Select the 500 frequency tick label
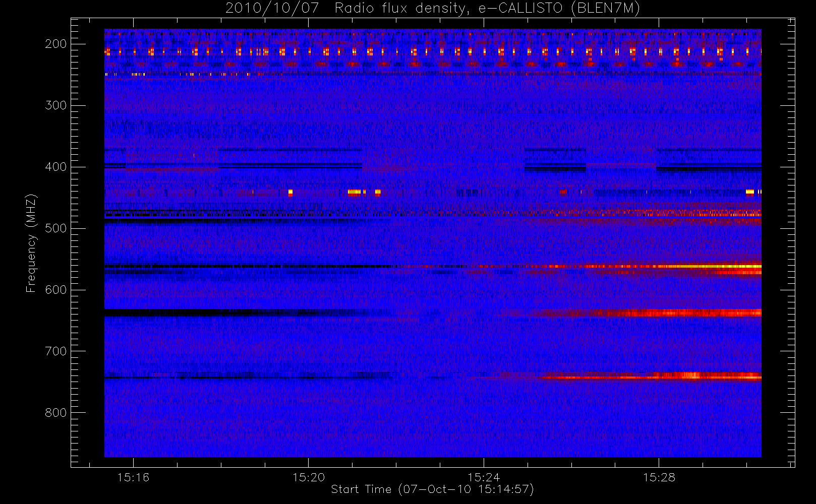The height and width of the screenshot is (504, 816). point(56,228)
